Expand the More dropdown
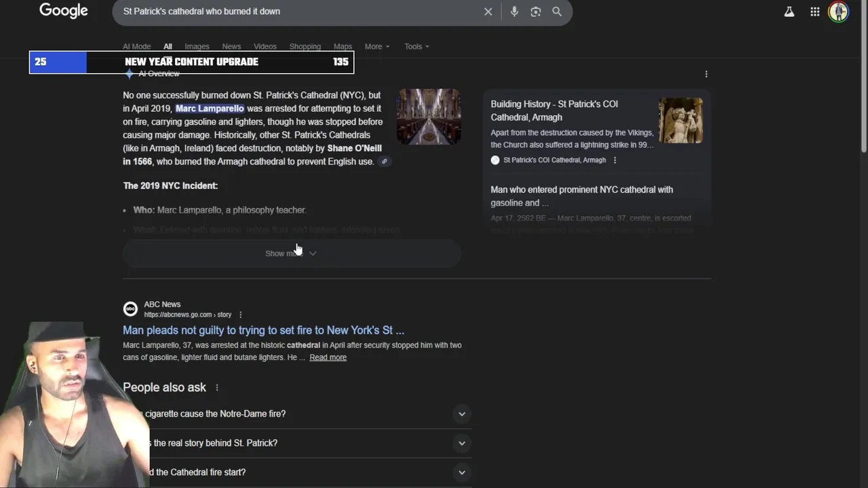This screenshot has width=868, height=488. [377, 47]
